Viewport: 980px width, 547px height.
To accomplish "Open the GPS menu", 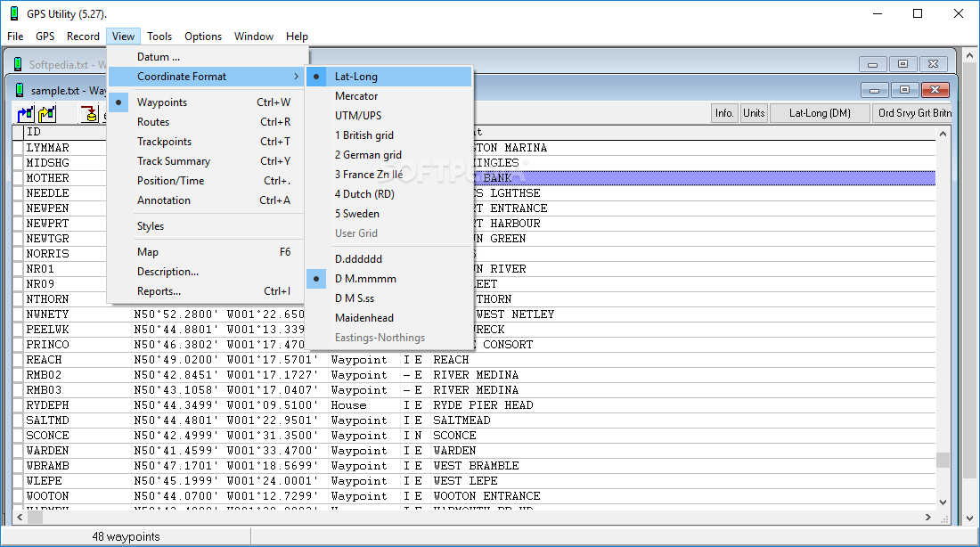I will pos(45,37).
